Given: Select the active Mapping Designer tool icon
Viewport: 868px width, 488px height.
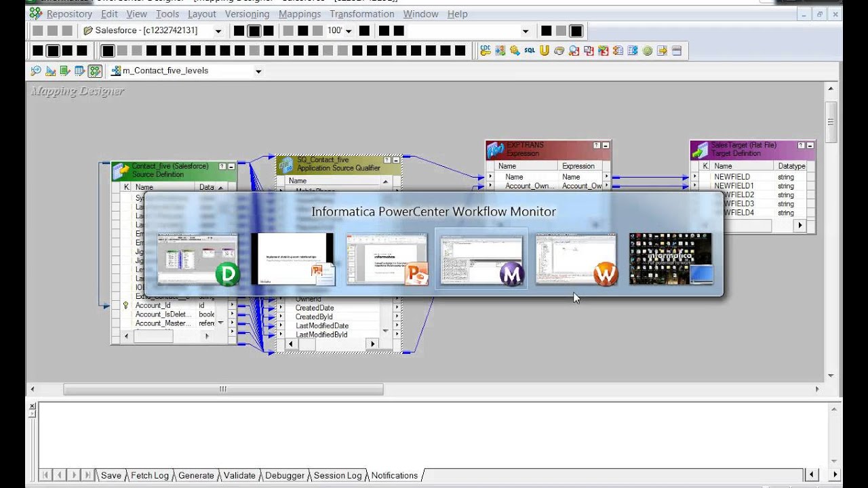Looking at the screenshot, I should coord(94,70).
